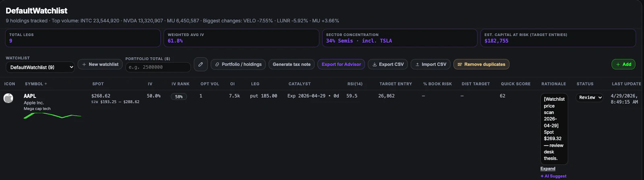This screenshot has width=644, height=180.
Task: Click the DefaultWatchlist page title
Action: pyautogui.click(x=37, y=11)
